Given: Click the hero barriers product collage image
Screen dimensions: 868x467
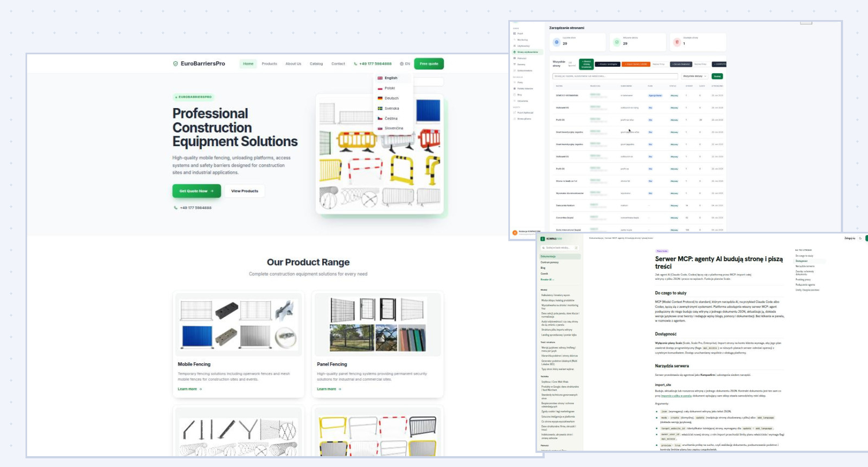Looking at the screenshot, I should [x=380, y=154].
